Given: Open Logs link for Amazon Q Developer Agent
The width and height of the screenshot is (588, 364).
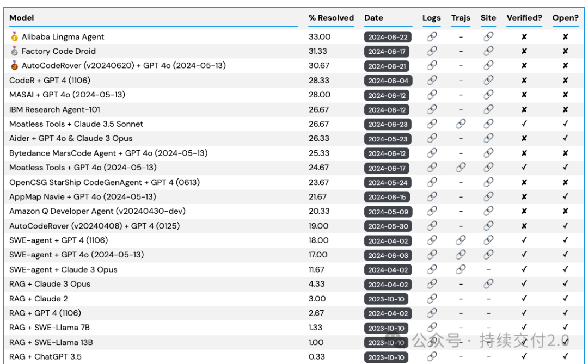Looking at the screenshot, I should (432, 211).
